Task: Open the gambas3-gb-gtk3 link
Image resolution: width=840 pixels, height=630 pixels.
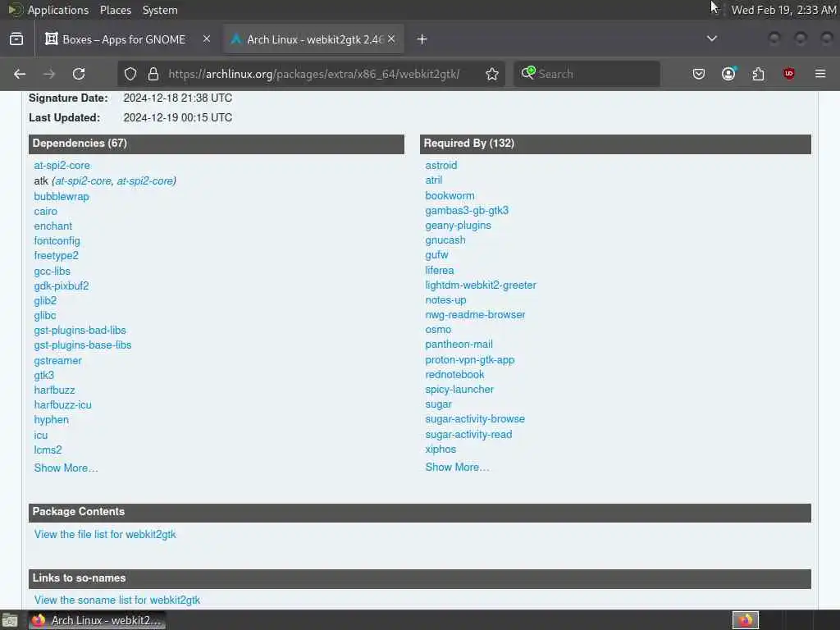Action: 467,211
